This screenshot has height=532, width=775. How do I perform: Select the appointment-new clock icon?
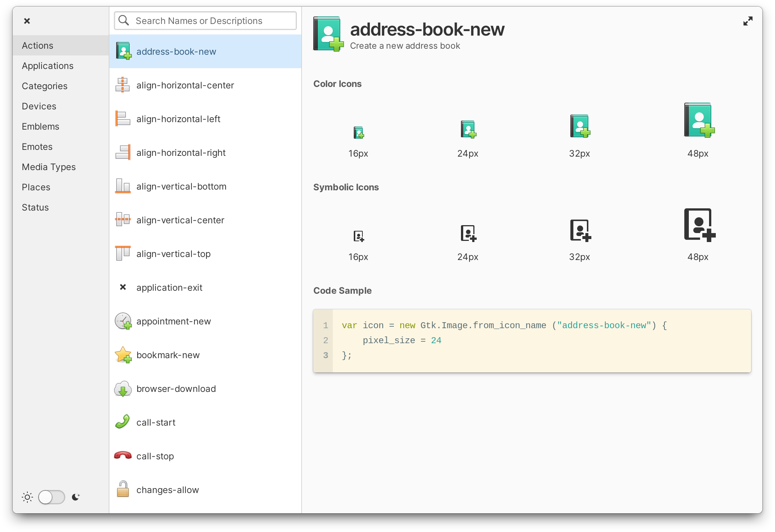(123, 321)
